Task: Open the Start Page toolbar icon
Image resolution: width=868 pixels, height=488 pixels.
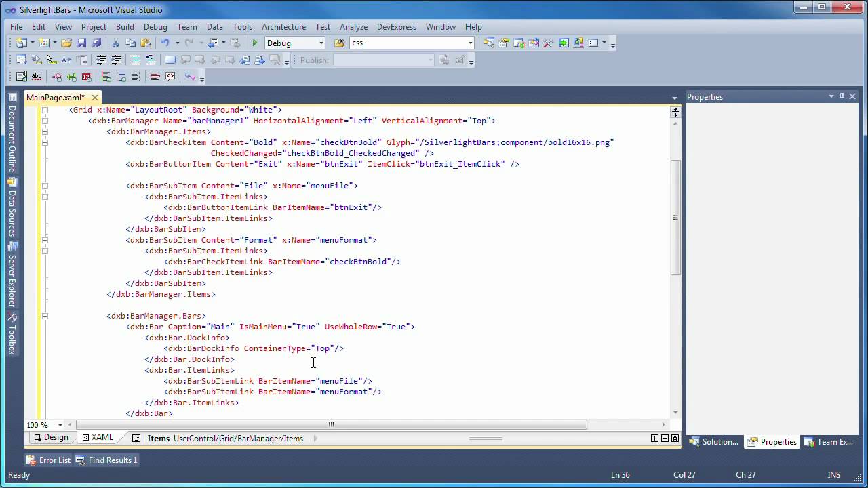Action: pos(564,43)
